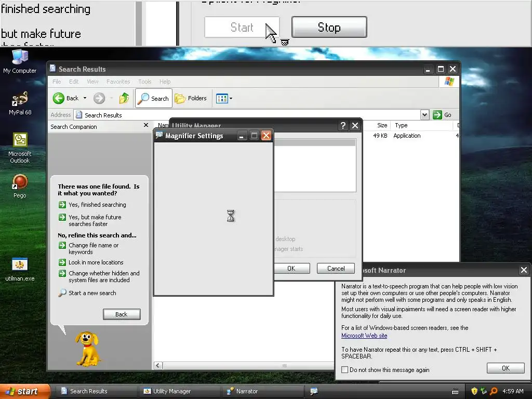
Task: Select utilman.exe desktop icon
Action: [20, 270]
